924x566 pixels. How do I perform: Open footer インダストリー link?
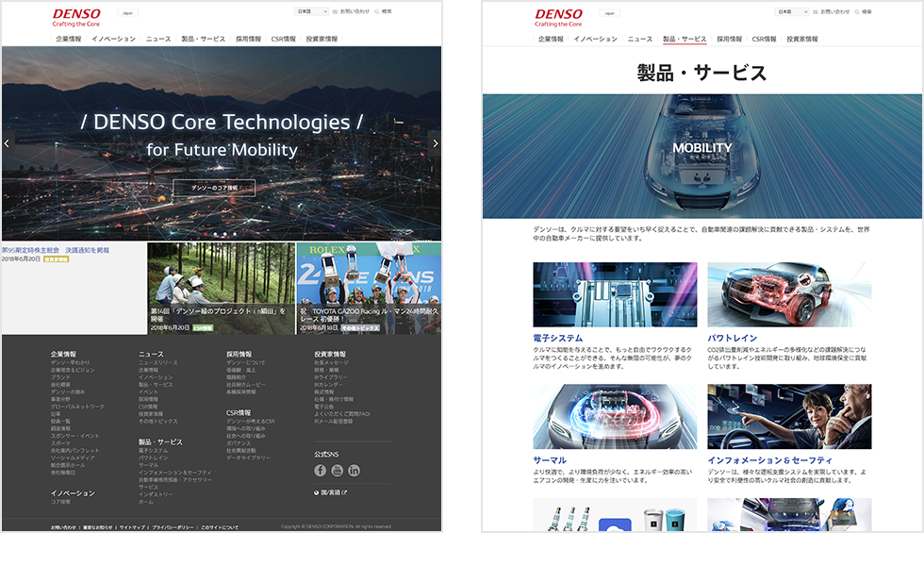tap(156, 494)
